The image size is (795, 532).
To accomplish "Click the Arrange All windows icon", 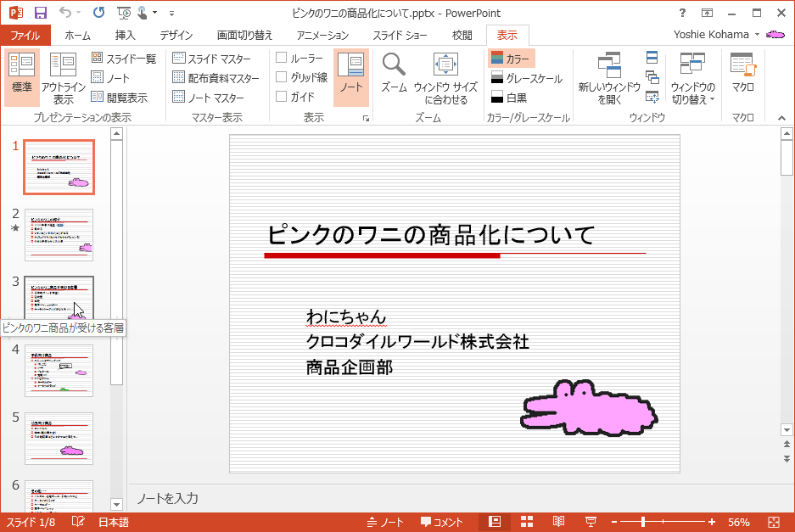I will 652,58.
